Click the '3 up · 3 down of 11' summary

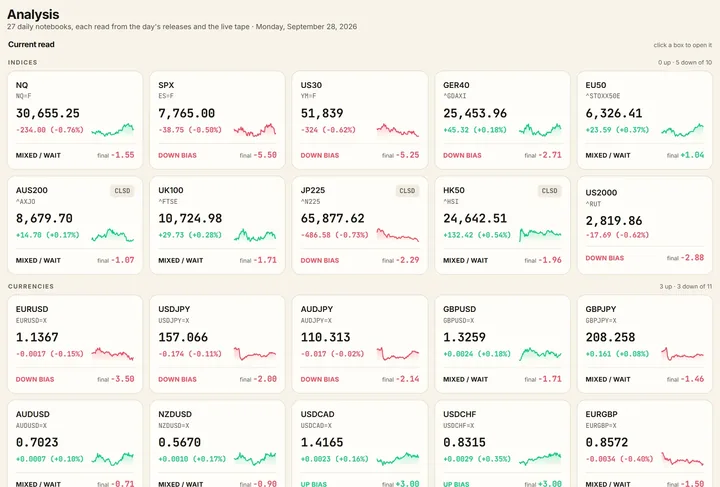point(686,286)
